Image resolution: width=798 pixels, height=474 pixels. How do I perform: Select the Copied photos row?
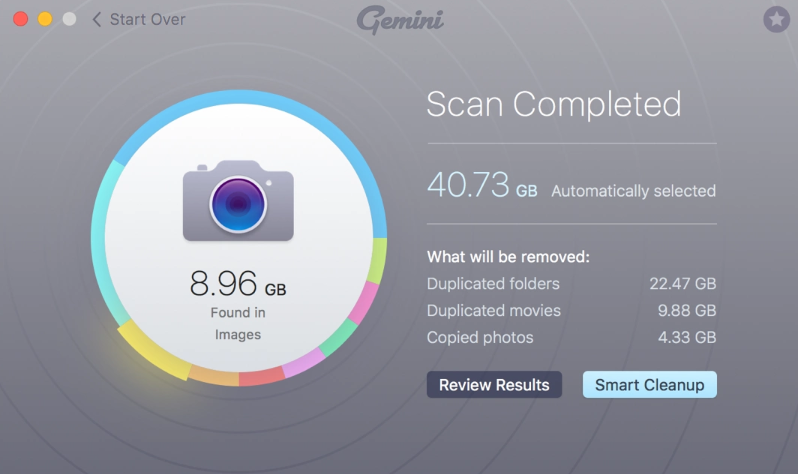pos(570,338)
